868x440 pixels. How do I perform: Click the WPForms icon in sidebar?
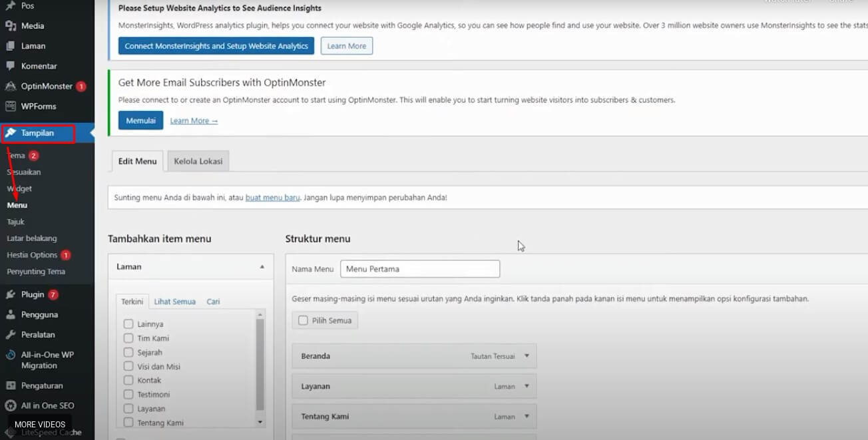[x=10, y=106]
